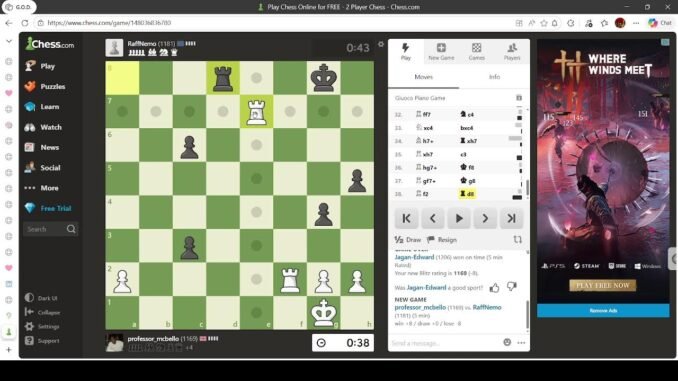Click the Chess.com logo

click(50, 44)
